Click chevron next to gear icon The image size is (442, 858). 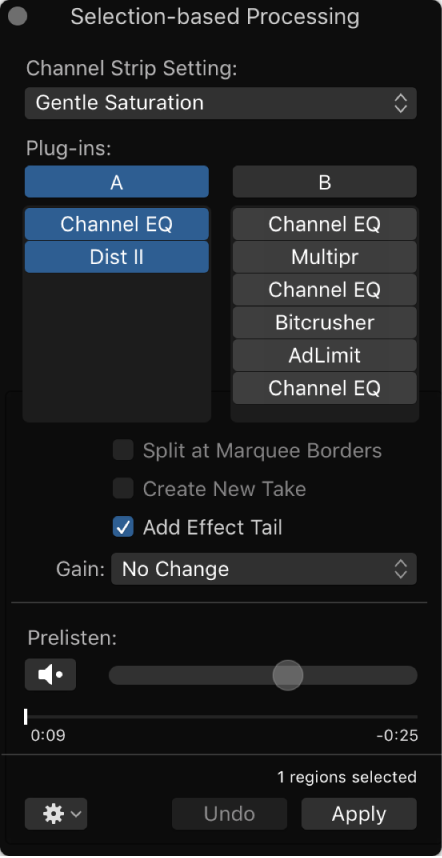(76, 814)
